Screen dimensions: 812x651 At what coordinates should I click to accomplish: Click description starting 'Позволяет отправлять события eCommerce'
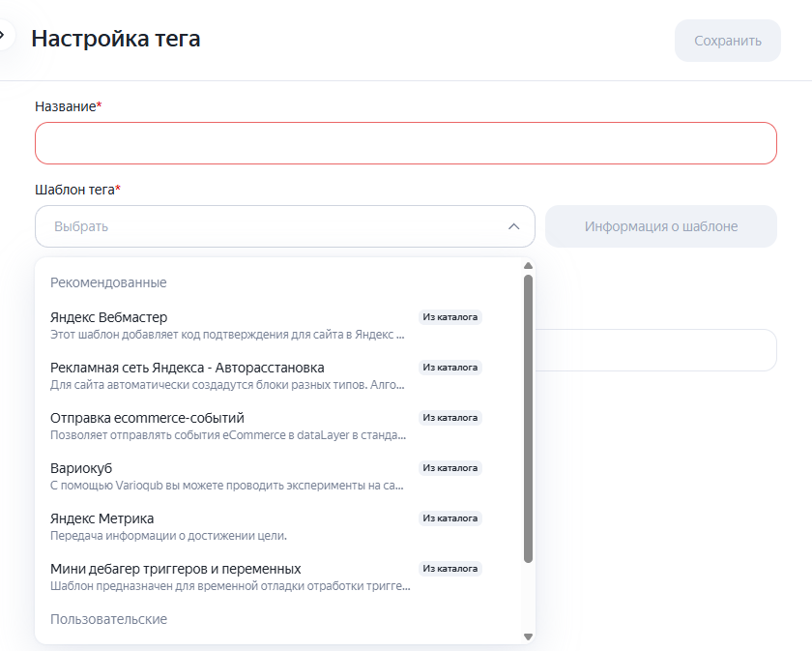tap(228, 435)
